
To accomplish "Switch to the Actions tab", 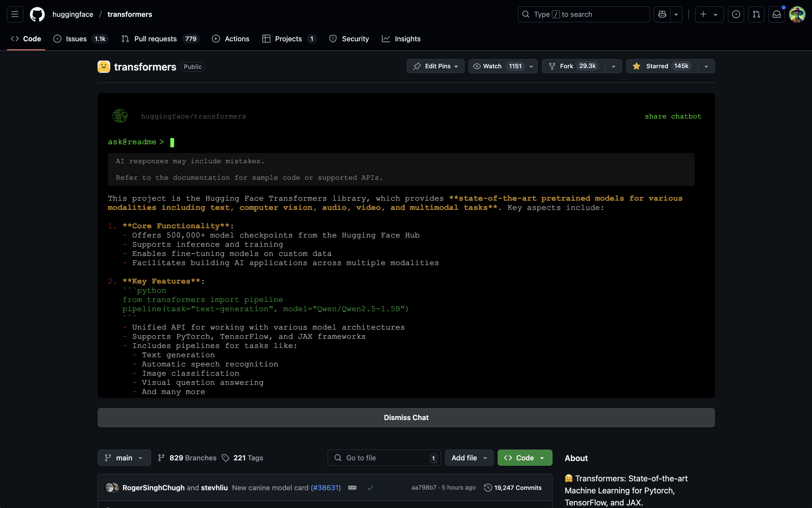I will 231,39.
